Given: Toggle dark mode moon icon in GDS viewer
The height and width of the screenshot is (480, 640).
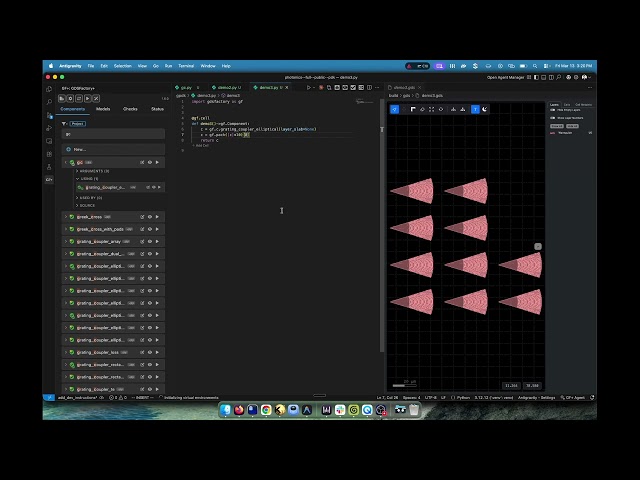Looking at the screenshot, I should point(484,109).
